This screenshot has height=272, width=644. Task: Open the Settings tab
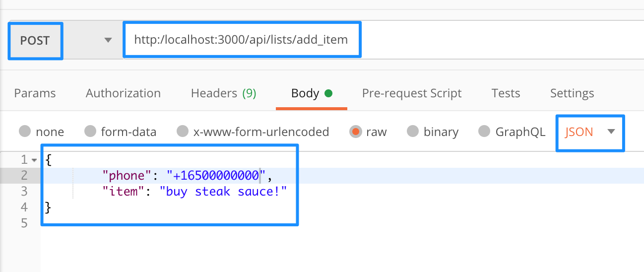coord(572,93)
